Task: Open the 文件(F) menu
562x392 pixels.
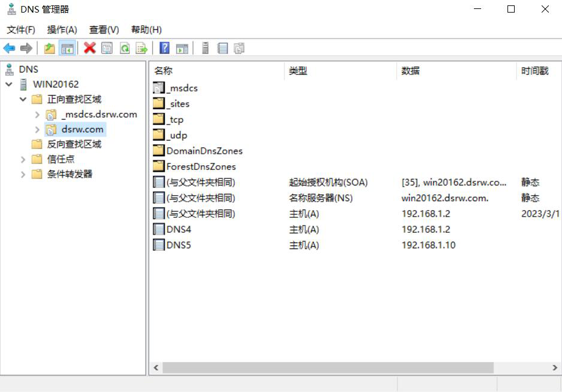Action: click(x=21, y=30)
